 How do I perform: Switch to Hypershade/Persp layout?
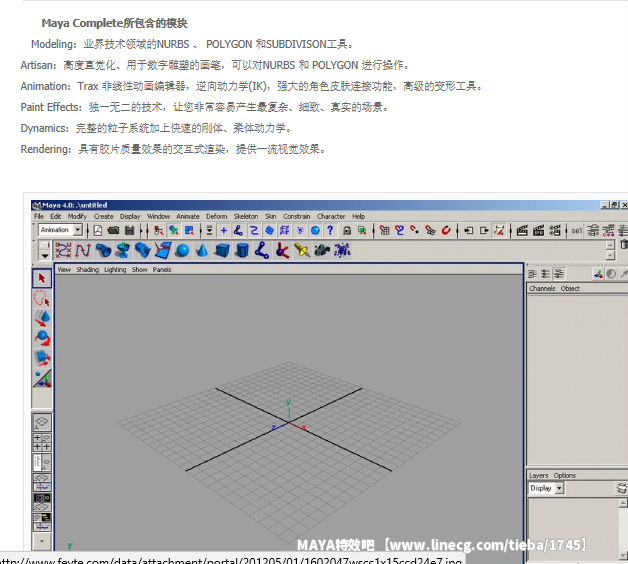[42, 502]
